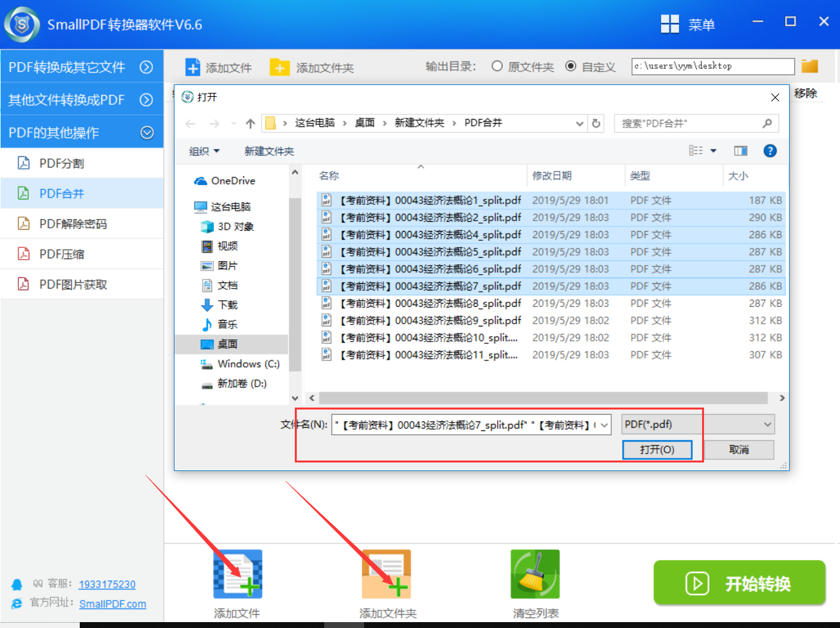
Task: Open Windows (C:) drive
Action: point(241,364)
